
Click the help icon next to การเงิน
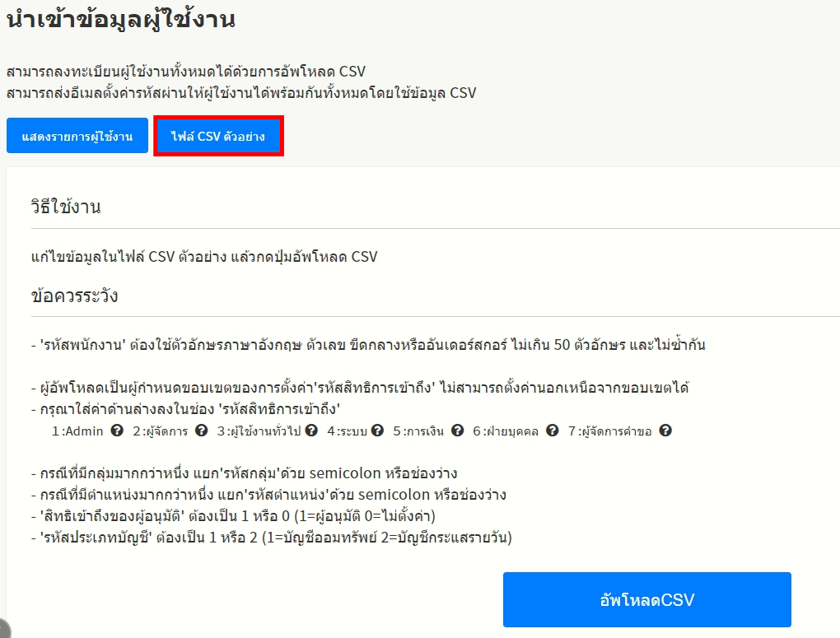(457, 431)
